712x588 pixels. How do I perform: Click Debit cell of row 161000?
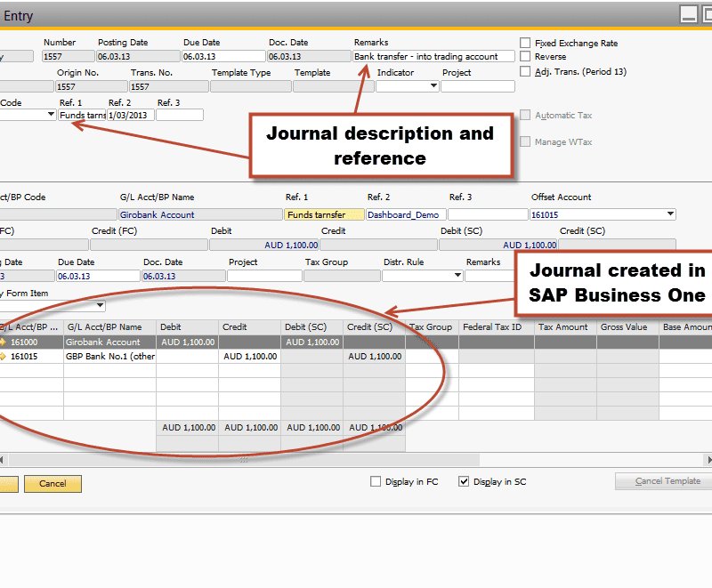point(187,342)
